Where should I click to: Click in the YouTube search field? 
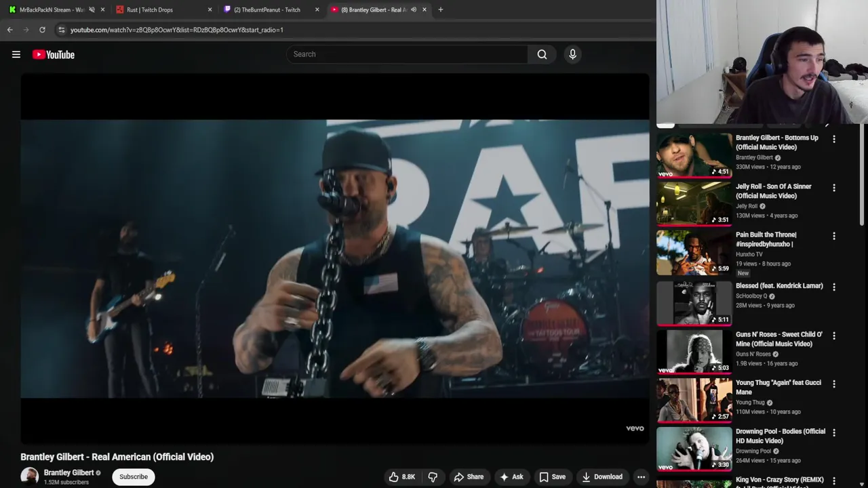(x=407, y=54)
